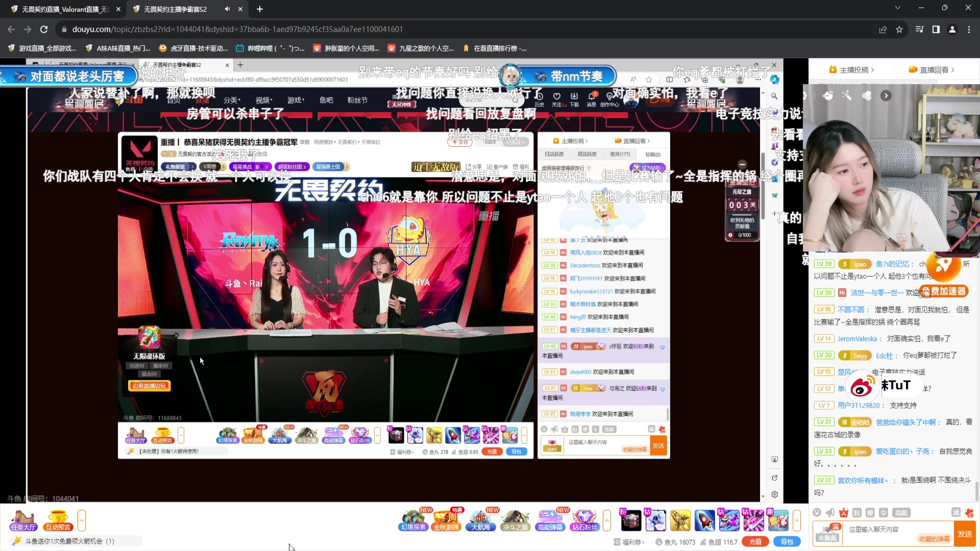980x551 pixels.
Task: Click the 免费加速器 promo button
Action: tap(944, 291)
